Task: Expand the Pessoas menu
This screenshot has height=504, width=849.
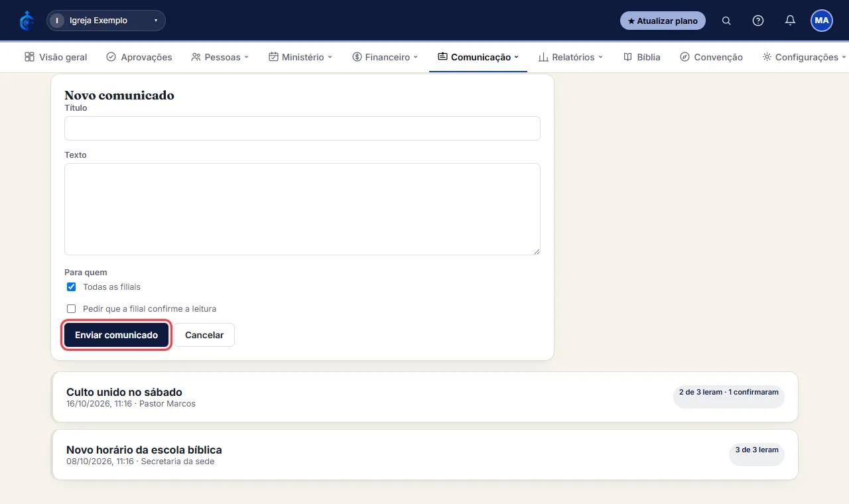Action: click(220, 57)
